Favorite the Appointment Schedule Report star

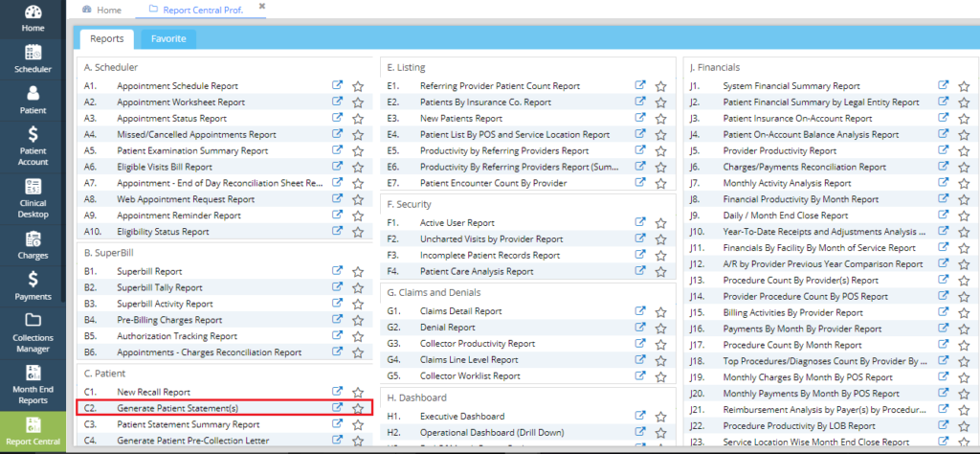tap(358, 86)
